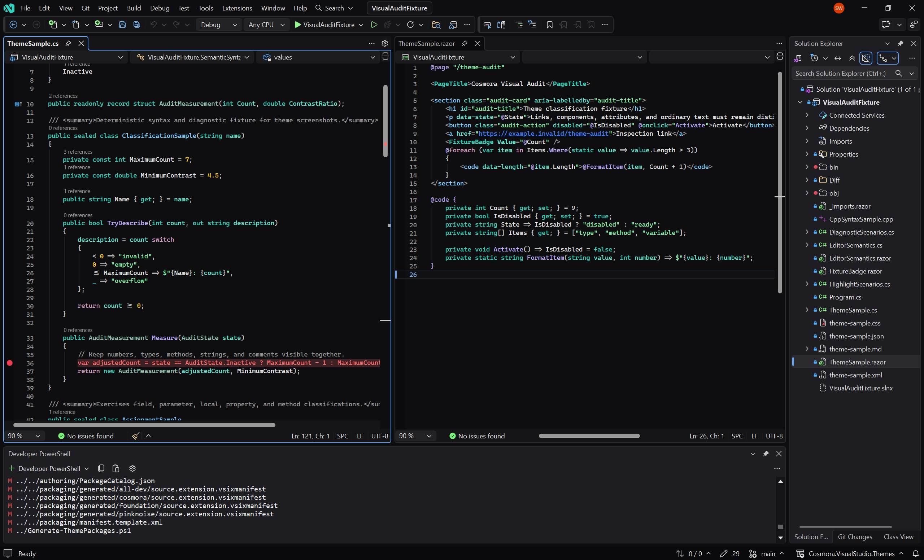Click Sync with Active Document icon
Screen dimensions: 924x560
click(838, 58)
